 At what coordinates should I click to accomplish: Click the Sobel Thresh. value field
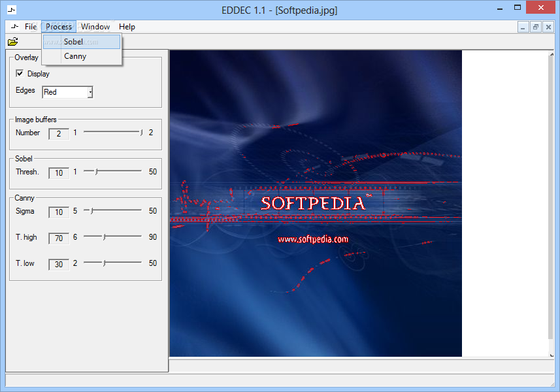pyautogui.click(x=59, y=172)
